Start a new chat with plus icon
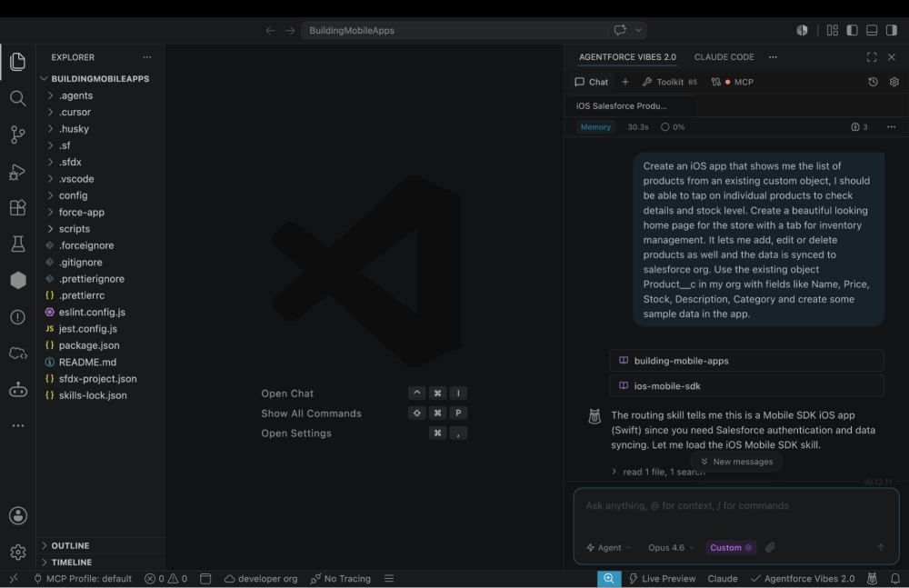Screen dimensions: 909x588 click(625, 82)
